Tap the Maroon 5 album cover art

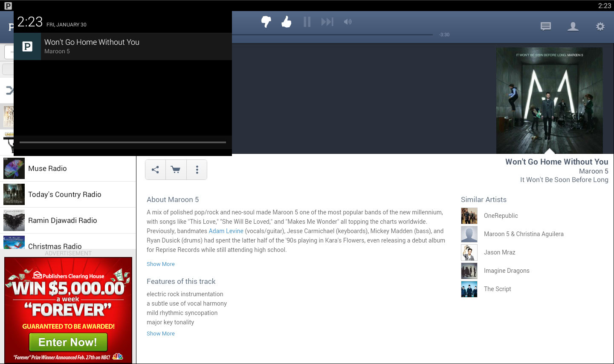pyautogui.click(x=550, y=100)
